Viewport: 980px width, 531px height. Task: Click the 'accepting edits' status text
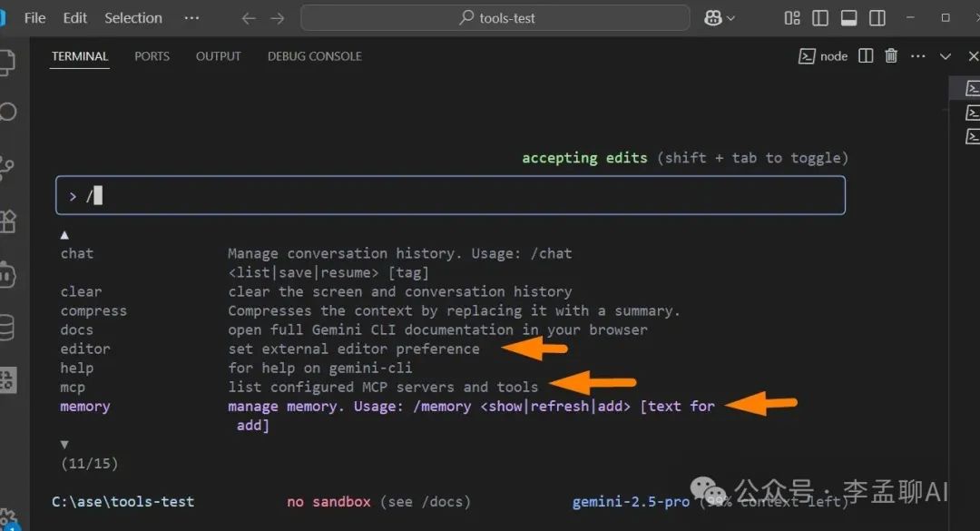coord(584,158)
